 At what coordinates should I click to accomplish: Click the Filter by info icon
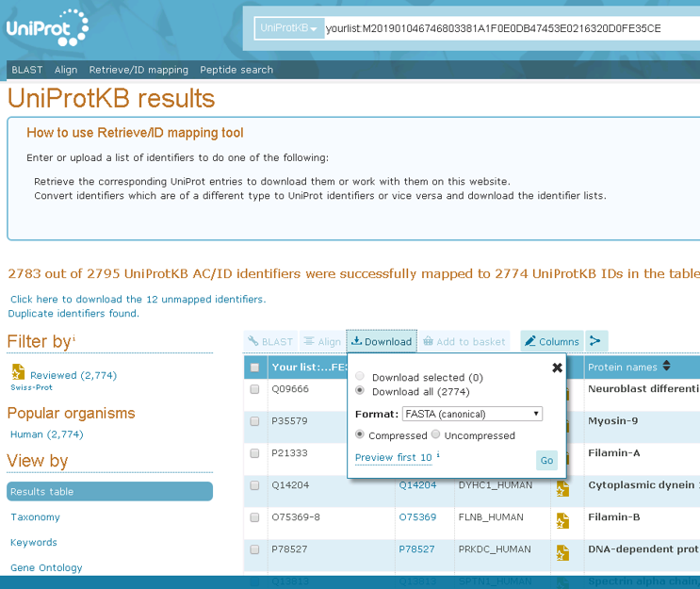[x=74, y=337]
